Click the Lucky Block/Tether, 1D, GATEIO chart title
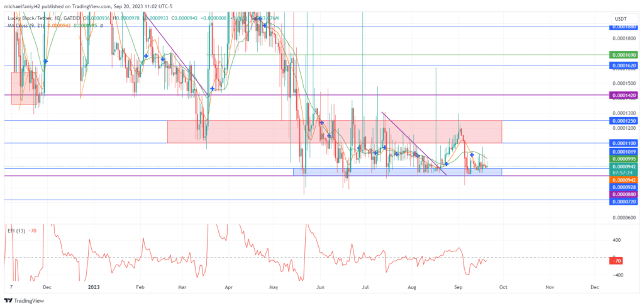The height and width of the screenshot is (308, 644). [x=45, y=18]
